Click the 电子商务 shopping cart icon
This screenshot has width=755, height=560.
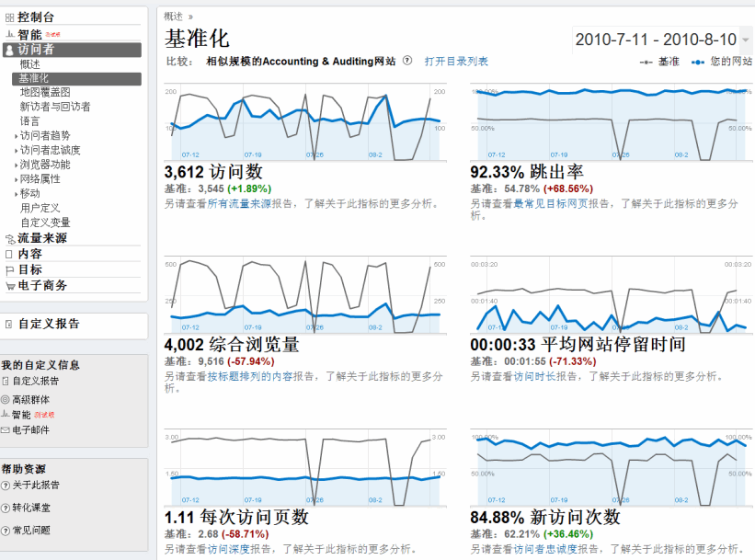pyautogui.click(x=9, y=286)
